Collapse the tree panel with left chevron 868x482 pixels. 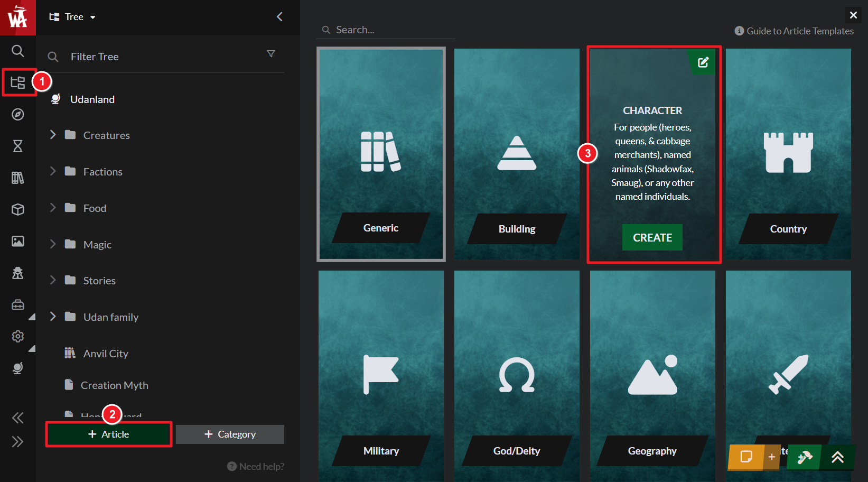(x=279, y=17)
